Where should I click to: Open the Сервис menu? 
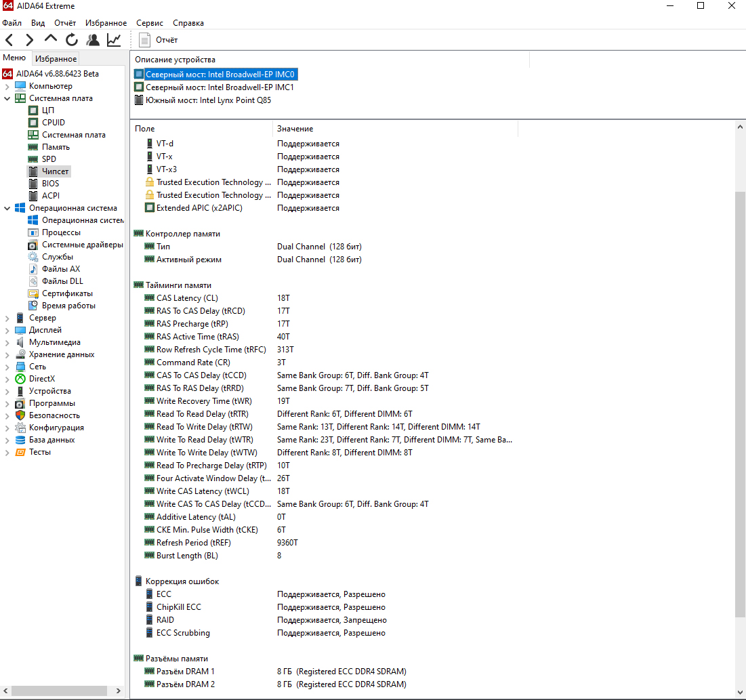point(149,23)
